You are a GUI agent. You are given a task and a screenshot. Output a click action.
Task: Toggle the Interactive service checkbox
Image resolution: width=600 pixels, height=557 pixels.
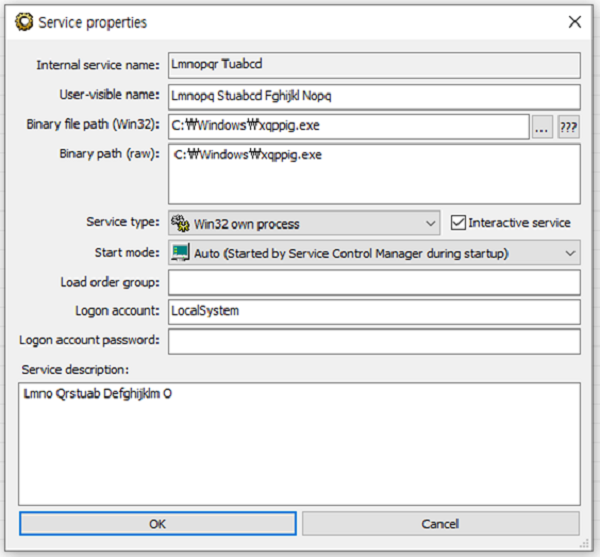[x=458, y=223]
